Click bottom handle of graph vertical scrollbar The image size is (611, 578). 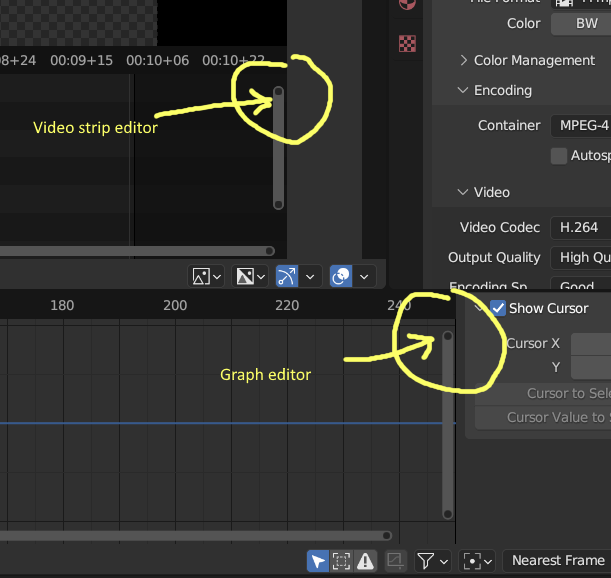448,514
